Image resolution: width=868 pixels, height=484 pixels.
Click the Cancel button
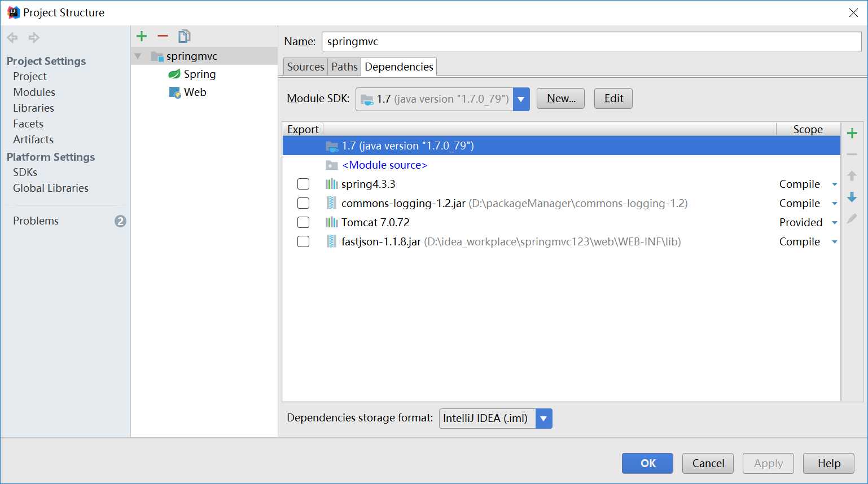pos(708,463)
